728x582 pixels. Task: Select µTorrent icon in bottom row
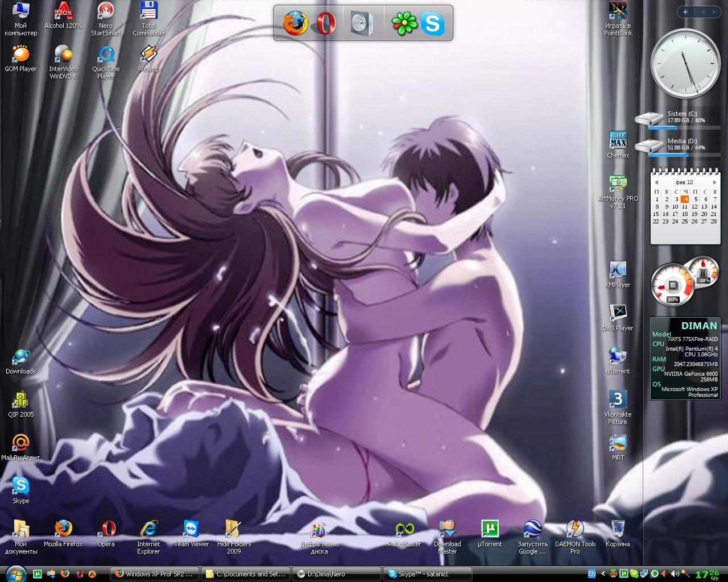tap(490, 534)
